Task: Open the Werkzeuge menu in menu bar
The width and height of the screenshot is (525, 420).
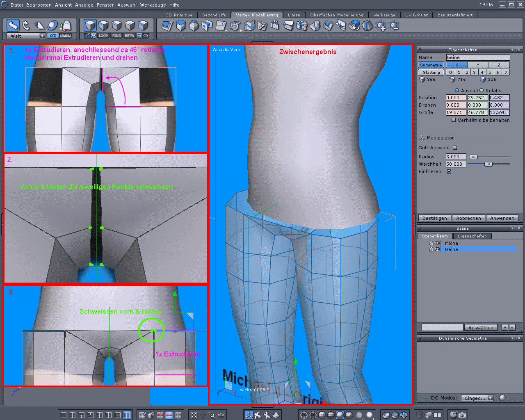Action: point(153,5)
